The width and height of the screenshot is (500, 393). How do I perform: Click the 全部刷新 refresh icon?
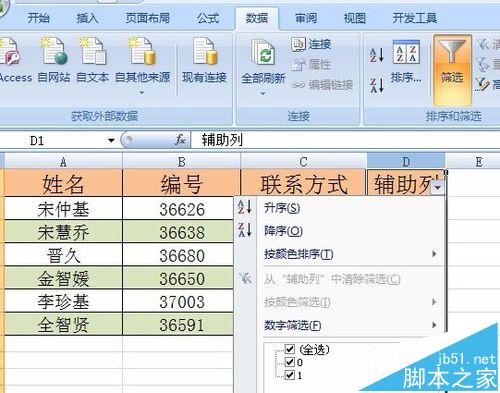tap(263, 53)
